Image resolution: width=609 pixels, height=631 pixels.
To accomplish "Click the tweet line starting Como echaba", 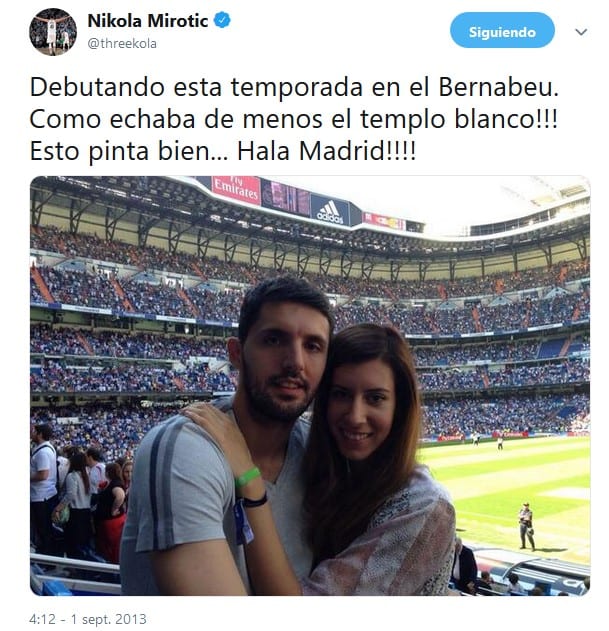I will (294, 120).
